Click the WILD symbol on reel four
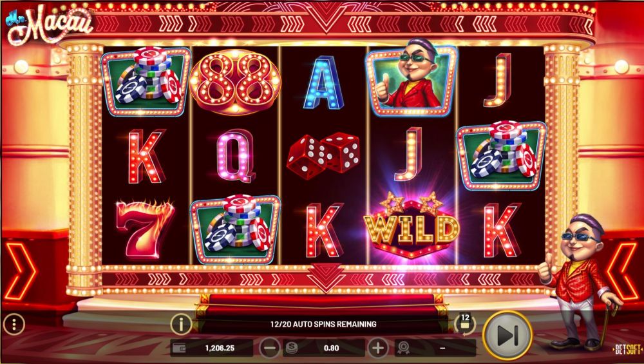The image size is (644, 364). click(x=412, y=226)
